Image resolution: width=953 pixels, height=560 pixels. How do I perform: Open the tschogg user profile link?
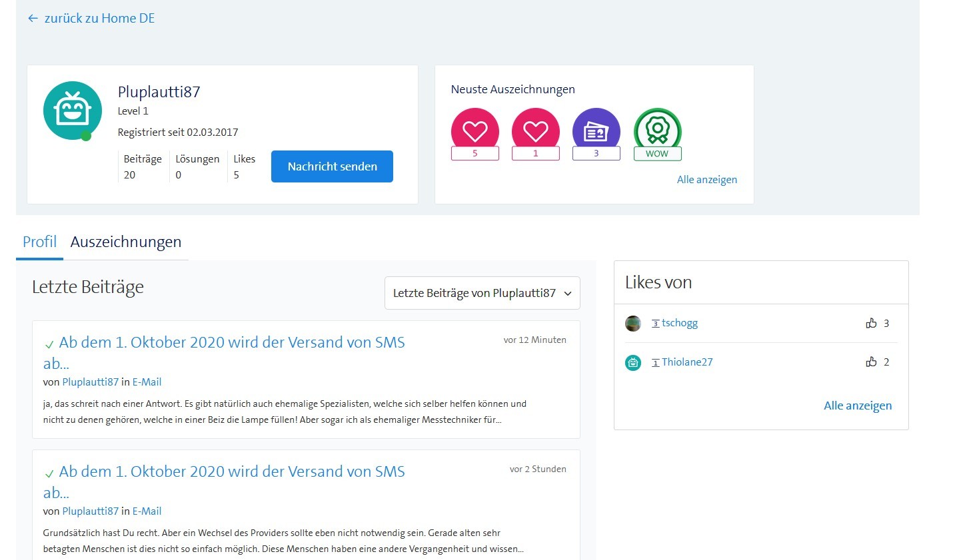click(x=679, y=324)
